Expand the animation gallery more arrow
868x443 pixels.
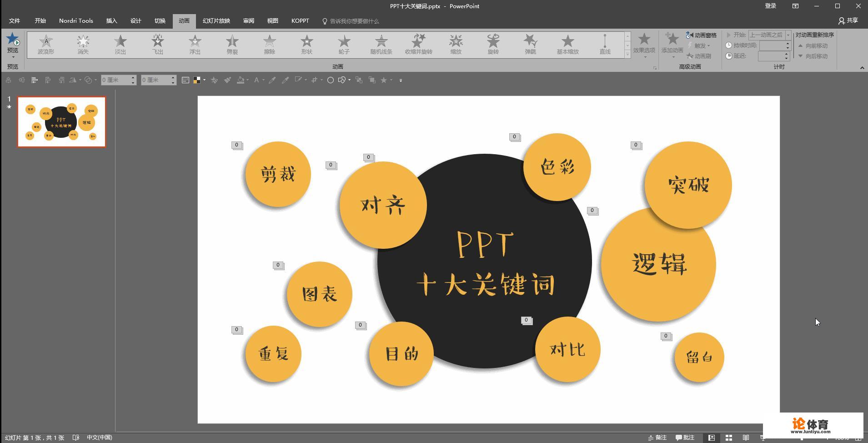coord(627,54)
